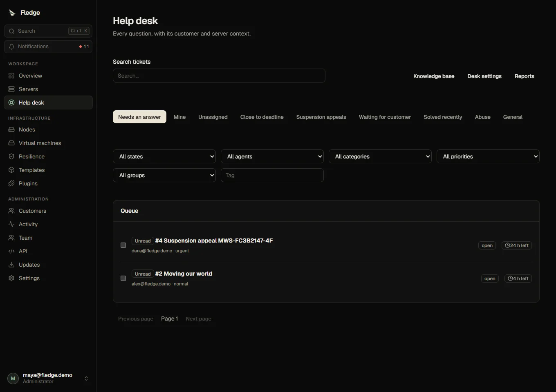Open the Reports page
Viewport: 556px width, 392px height.
click(525, 76)
